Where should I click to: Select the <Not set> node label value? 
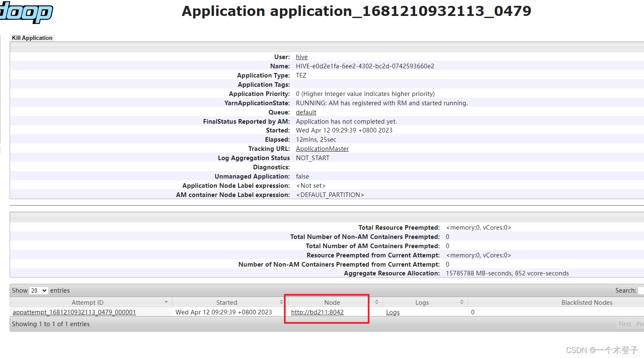311,186
